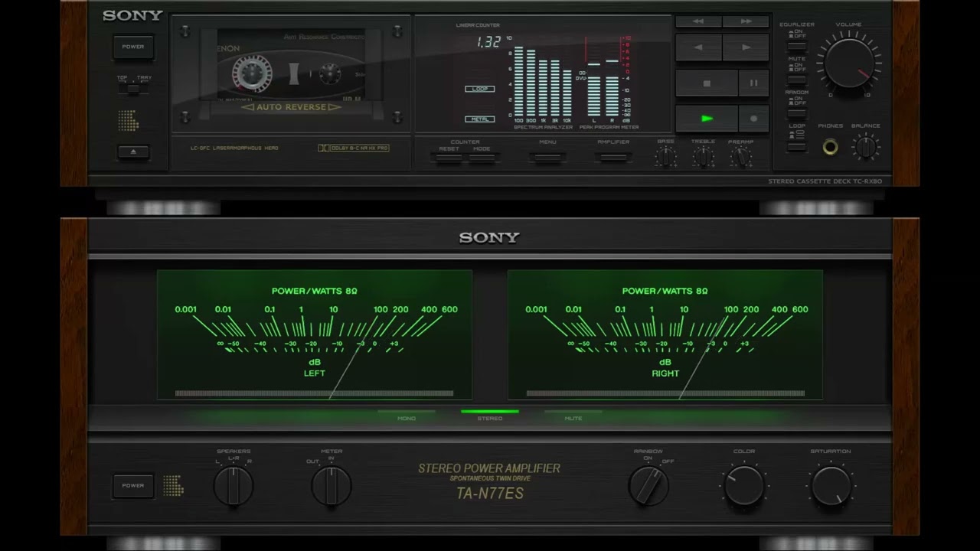Viewport: 980px width, 551px height.
Task: Select the Mute indicator on the amplifier
Action: point(573,414)
